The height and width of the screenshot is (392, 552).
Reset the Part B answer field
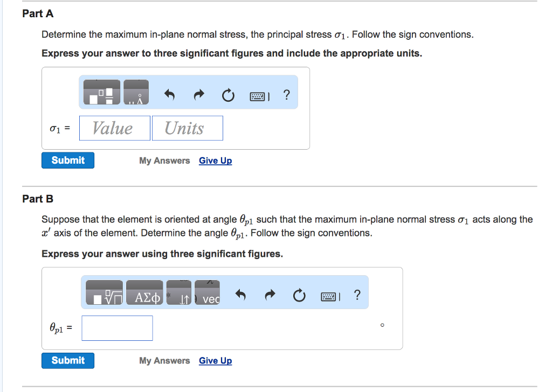[299, 295]
